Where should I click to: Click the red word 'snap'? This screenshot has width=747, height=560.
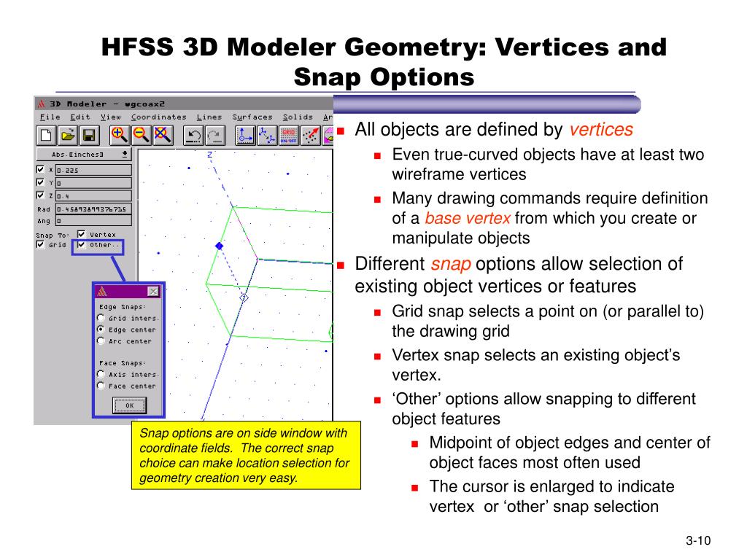point(451,264)
